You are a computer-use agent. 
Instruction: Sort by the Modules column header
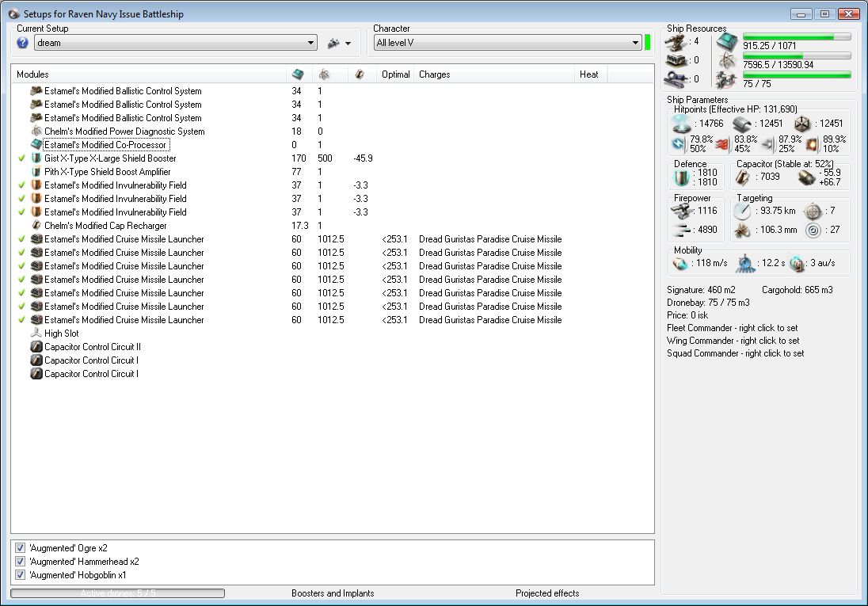coord(148,74)
